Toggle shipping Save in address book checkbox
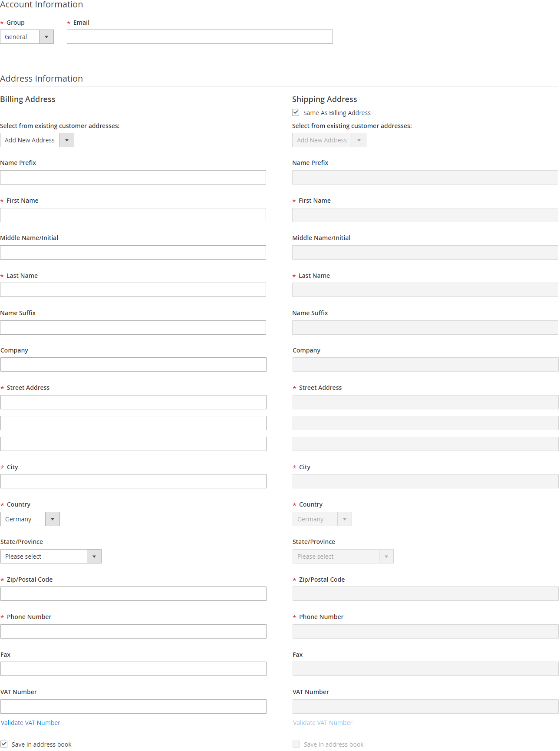 pyautogui.click(x=296, y=744)
